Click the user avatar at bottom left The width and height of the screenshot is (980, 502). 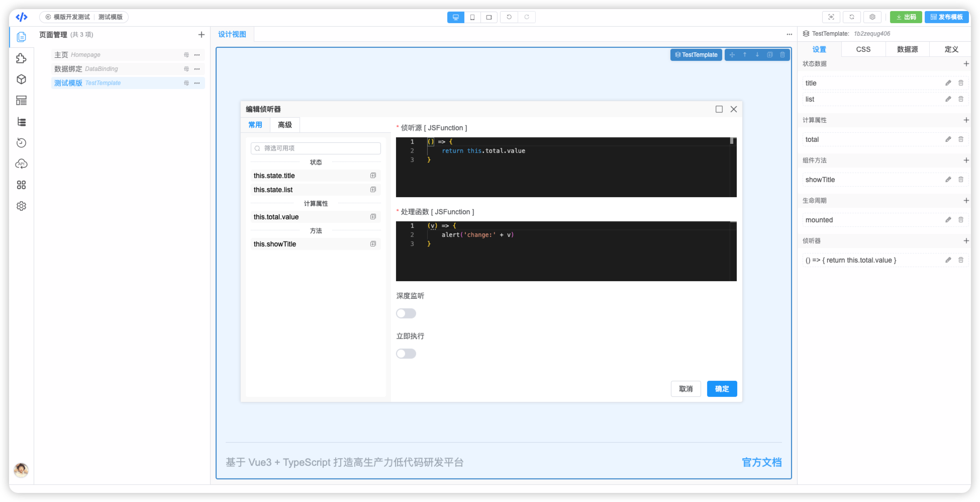point(21,470)
